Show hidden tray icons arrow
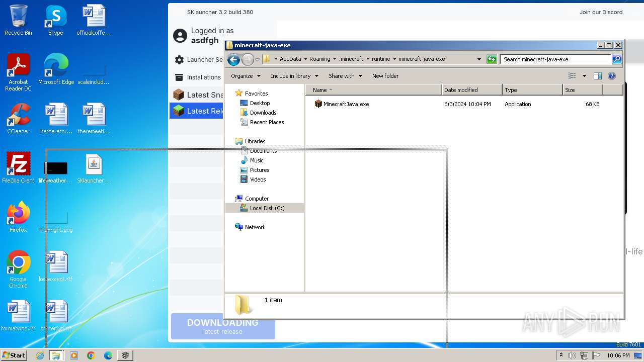The width and height of the screenshot is (644, 362). point(561,355)
